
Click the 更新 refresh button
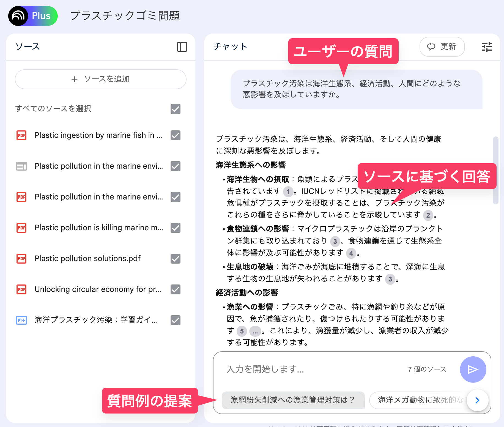click(x=442, y=47)
